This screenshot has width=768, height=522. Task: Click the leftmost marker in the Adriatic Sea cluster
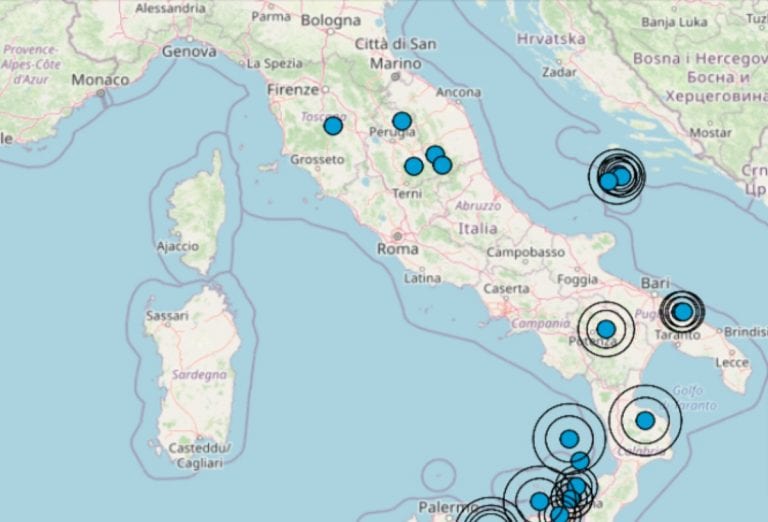(x=608, y=181)
